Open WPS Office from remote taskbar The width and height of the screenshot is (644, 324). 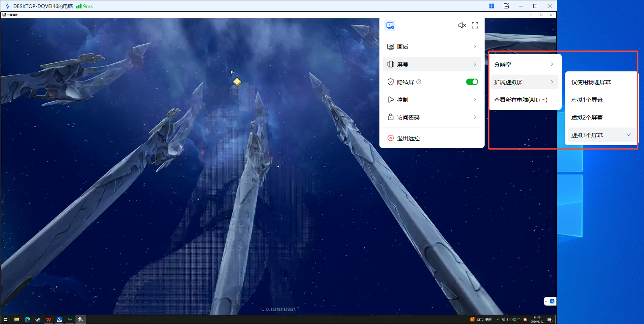(x=49, y=320)
